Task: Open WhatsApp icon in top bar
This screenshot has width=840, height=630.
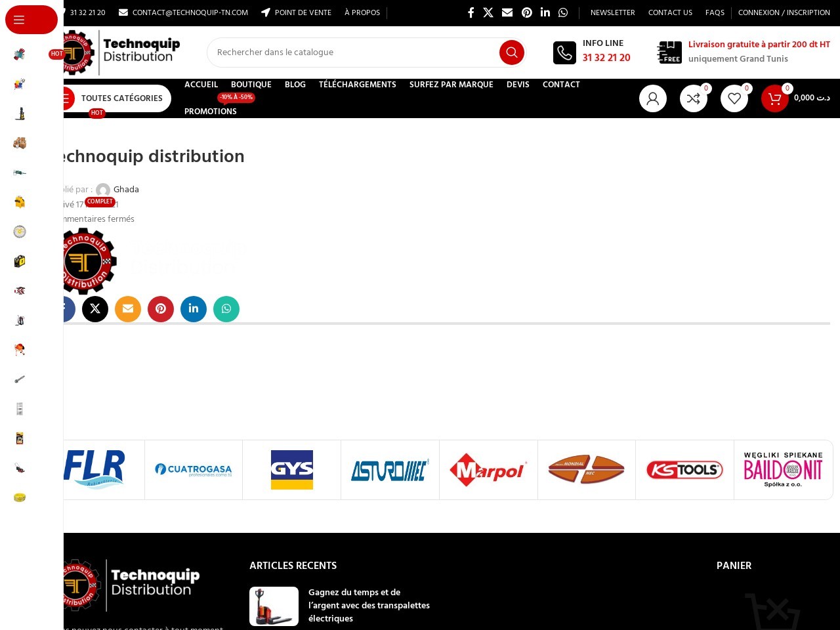Action: pyautogui.click(x=563, y=12)
